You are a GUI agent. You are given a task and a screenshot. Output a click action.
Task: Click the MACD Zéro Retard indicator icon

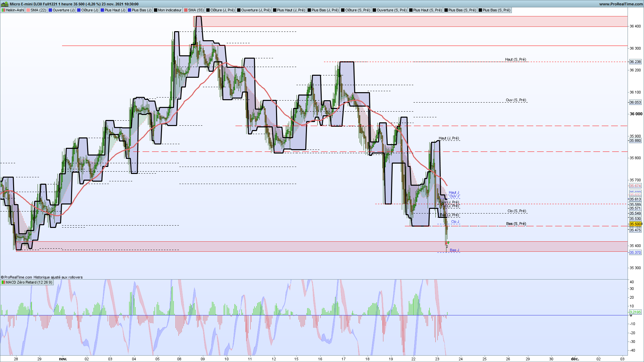point(3,282)
